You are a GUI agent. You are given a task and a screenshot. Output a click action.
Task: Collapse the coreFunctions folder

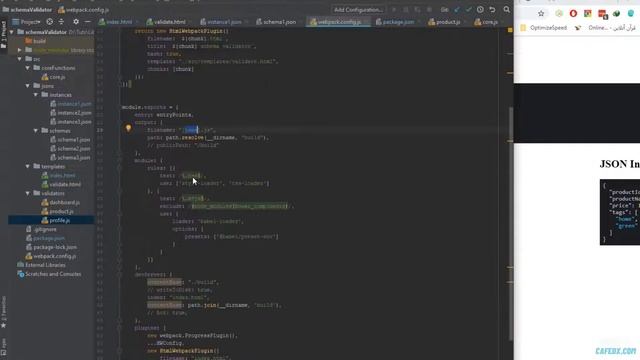tap(28, 68)
